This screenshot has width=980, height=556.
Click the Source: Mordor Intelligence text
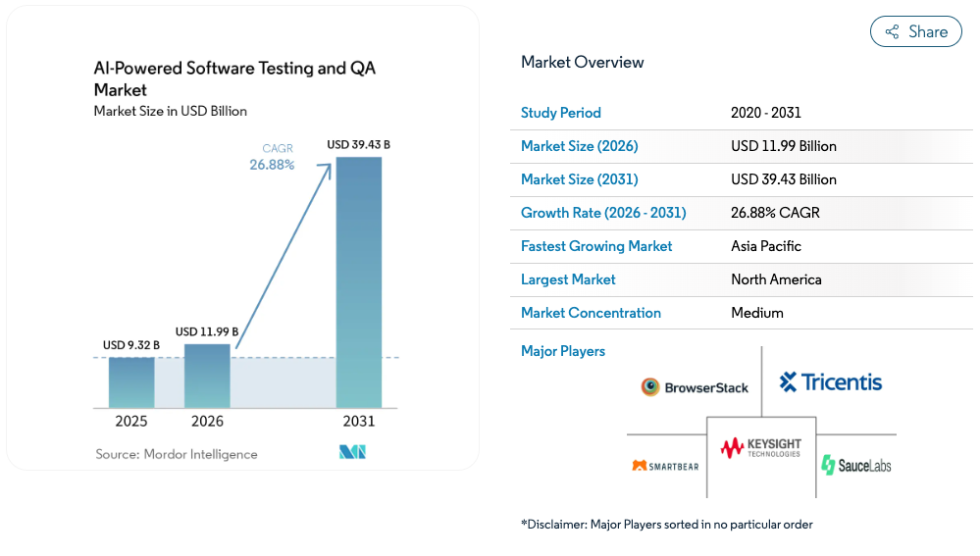177,454
